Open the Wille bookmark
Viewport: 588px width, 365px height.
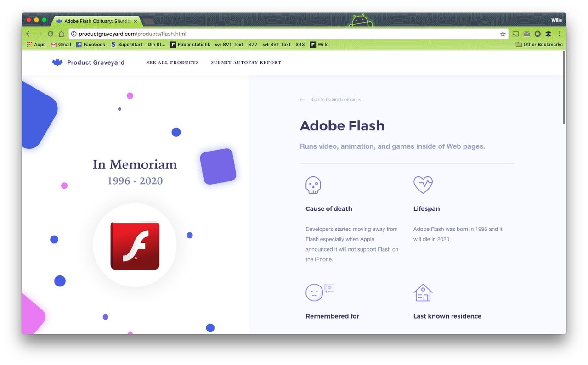[319, 45]
